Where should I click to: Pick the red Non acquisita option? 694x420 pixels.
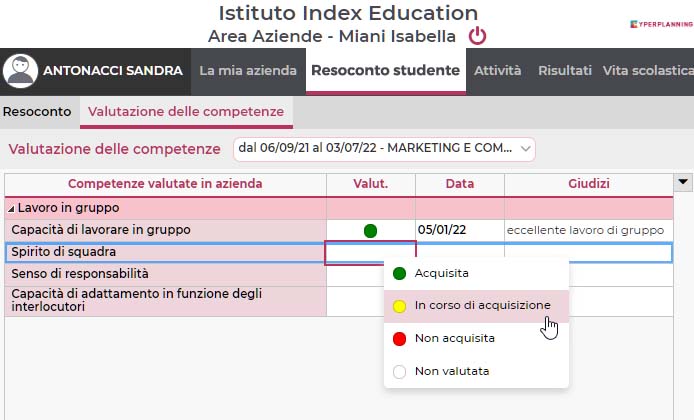[476, 339]
